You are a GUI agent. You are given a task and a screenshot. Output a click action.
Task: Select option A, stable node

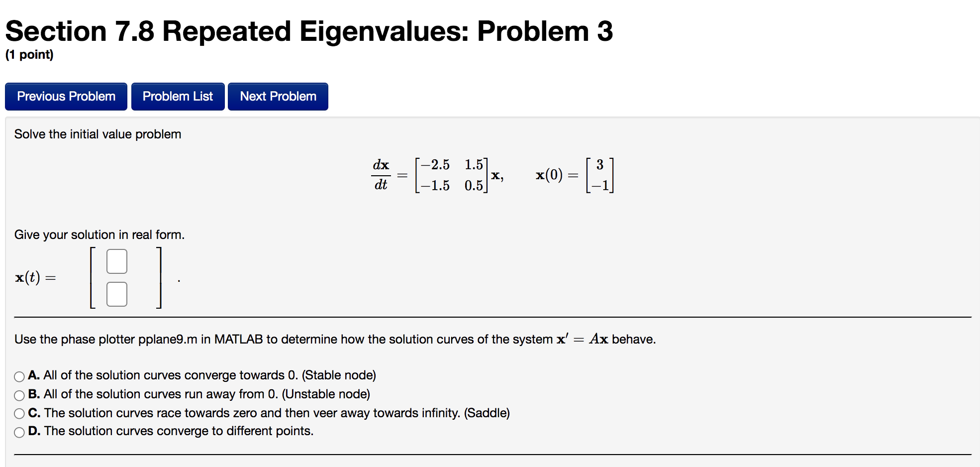click(18, 376)
